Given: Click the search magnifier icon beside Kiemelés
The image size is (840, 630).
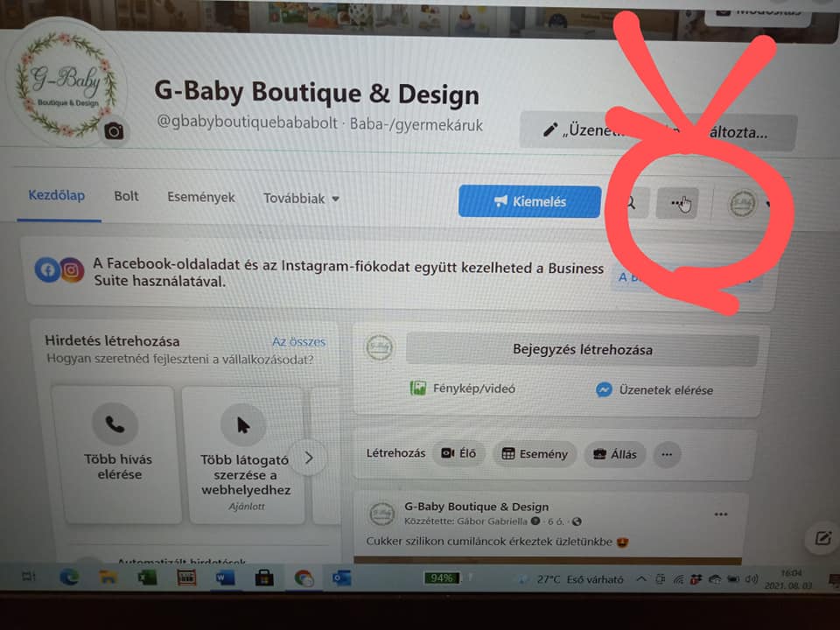Looking at the screenshot, I should (631, 203).
